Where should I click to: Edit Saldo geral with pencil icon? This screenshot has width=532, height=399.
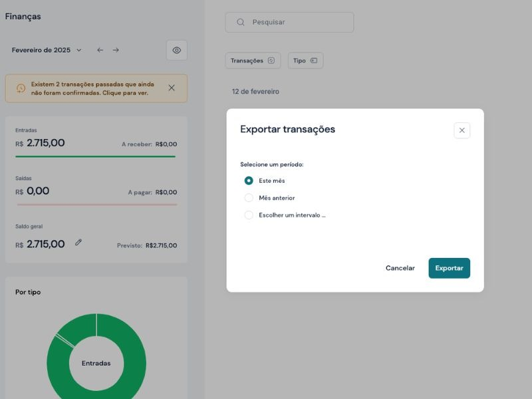coord(78,243)
